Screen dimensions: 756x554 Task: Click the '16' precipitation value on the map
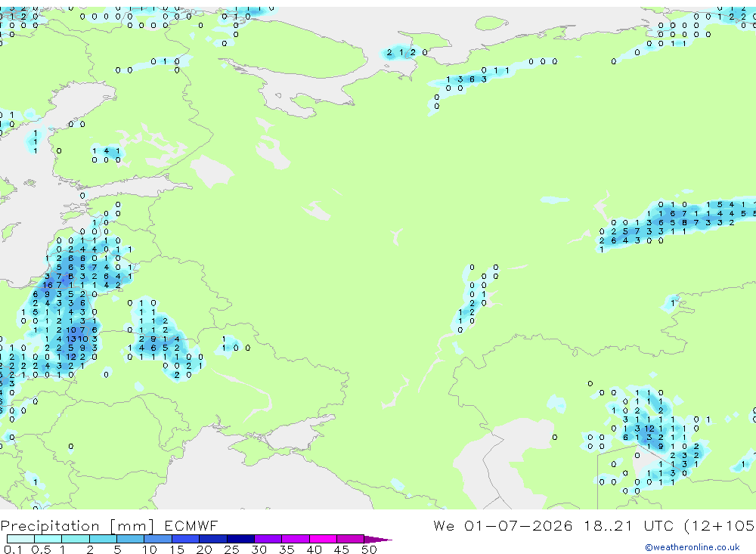point(47,286)
